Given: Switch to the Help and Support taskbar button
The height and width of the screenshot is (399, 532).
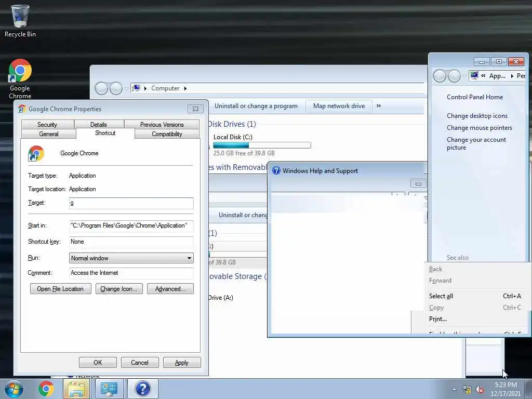Looking at the screenshot, I should 142,389.
